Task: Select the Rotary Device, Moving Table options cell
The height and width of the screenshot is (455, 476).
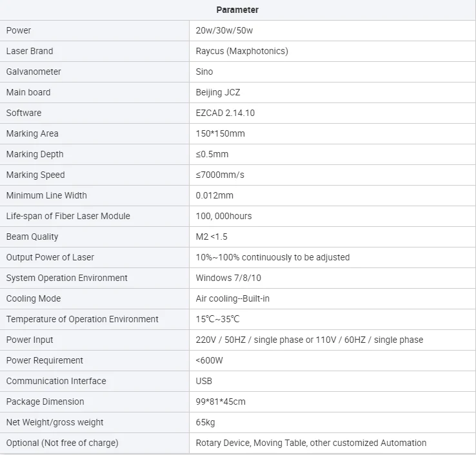Action: pyautogui.click(x=332, y=443)
